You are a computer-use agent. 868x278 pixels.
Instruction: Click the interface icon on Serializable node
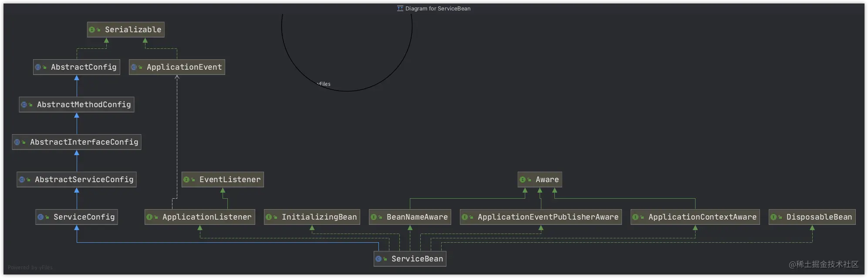92,30
